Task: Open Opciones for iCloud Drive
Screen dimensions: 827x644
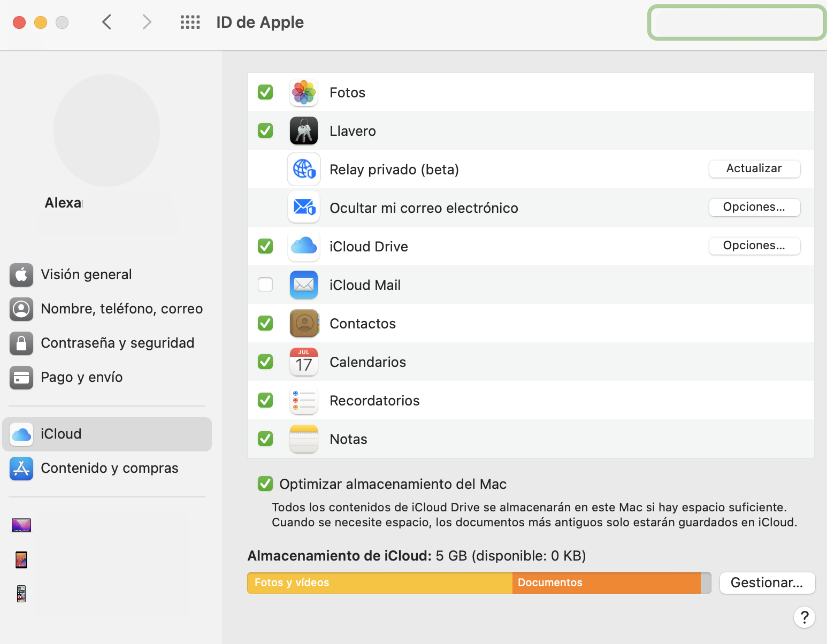Action: click(x=754, y=246)
